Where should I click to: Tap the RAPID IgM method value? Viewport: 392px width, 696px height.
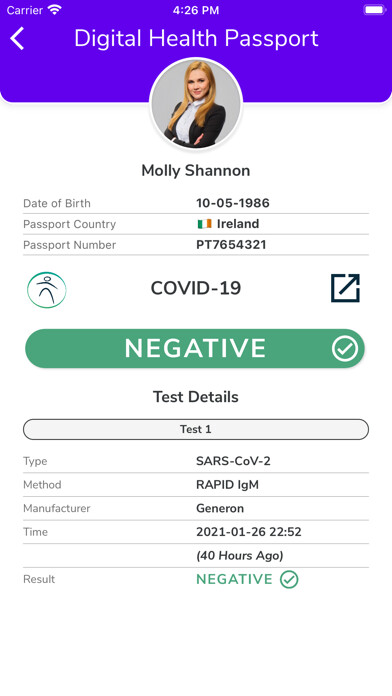click(227, 485)
